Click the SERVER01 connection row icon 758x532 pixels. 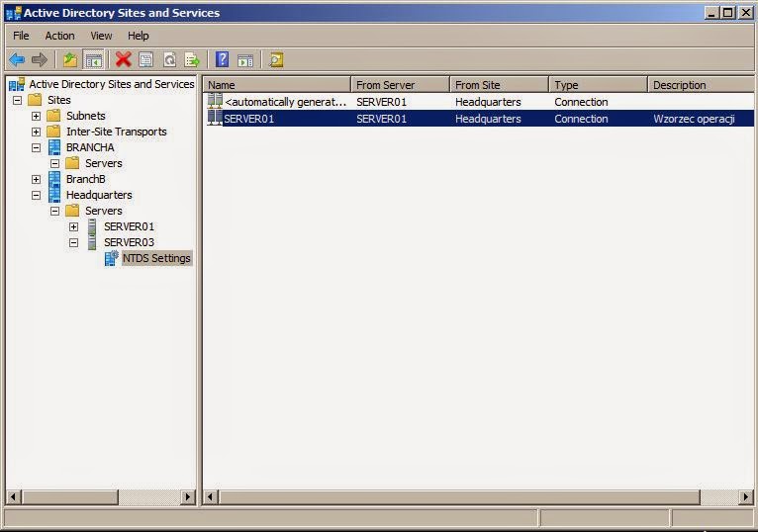[215, 118]
